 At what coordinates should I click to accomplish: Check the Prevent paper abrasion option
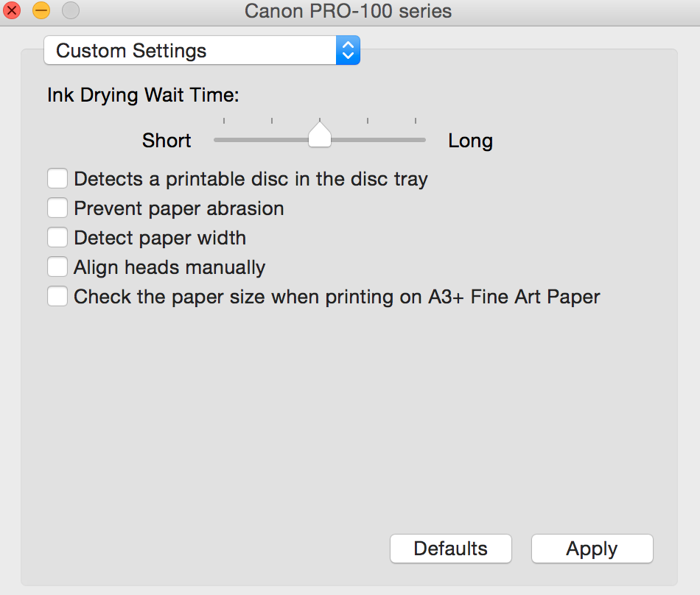(x=57, y=208)
